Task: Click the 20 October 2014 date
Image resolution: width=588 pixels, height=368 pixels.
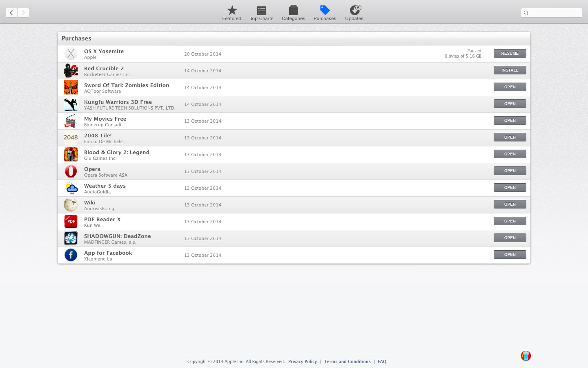Action: [x=203, y=54]
